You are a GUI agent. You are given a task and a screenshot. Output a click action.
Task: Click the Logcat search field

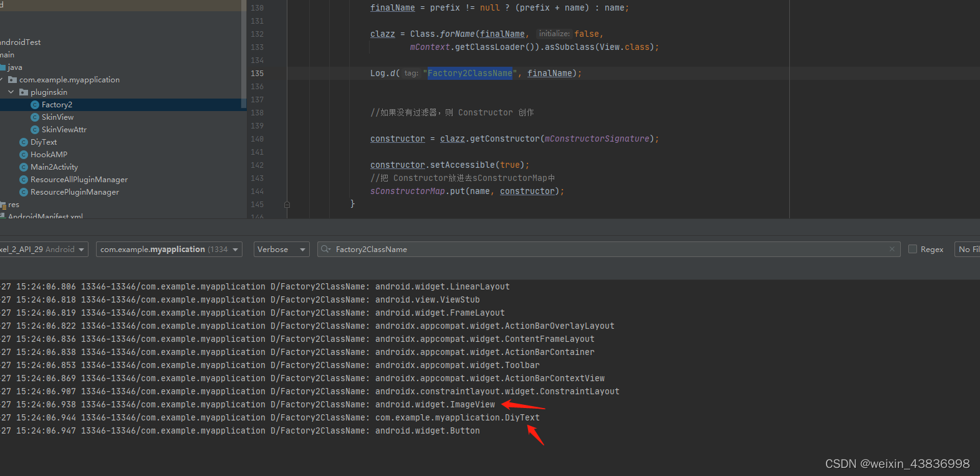point(609,250)
